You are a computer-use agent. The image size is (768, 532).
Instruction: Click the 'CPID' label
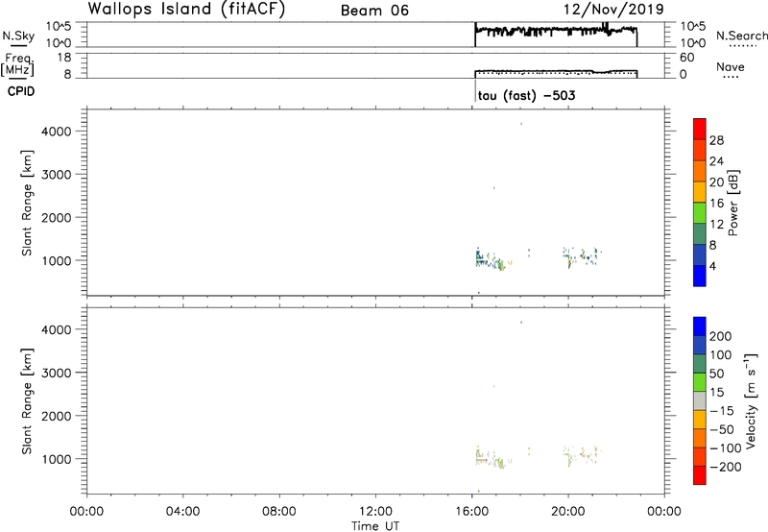(x=21, y=91)
